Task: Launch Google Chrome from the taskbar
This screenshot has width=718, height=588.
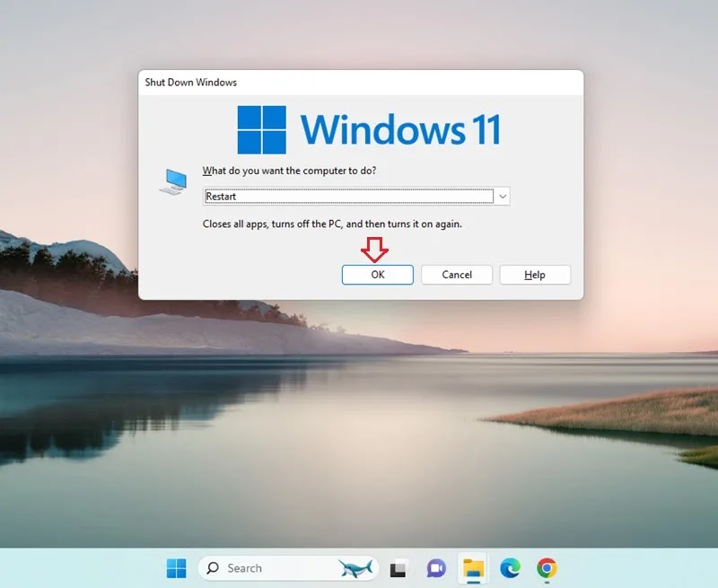Action: [547, 568]
